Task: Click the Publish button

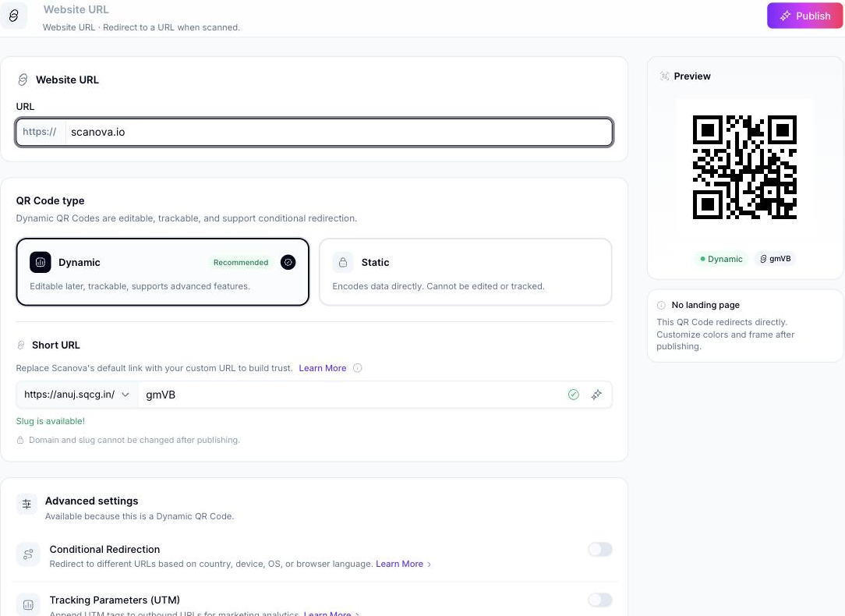Action: [x=804, y=16]
